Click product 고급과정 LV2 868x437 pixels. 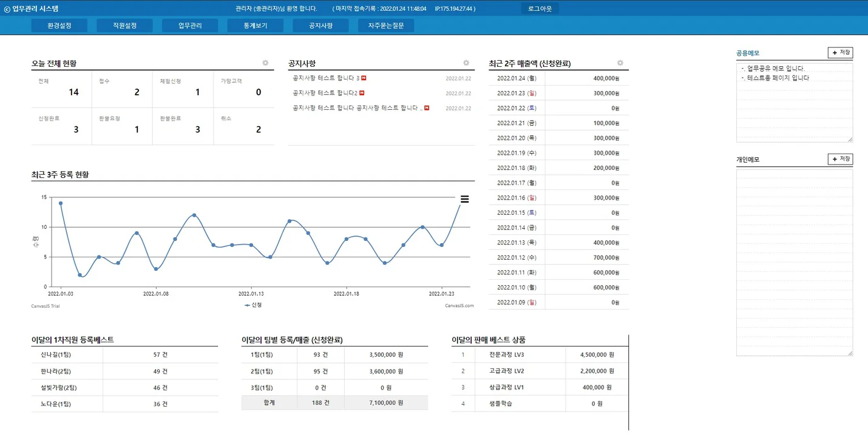(x=506, y=371)
